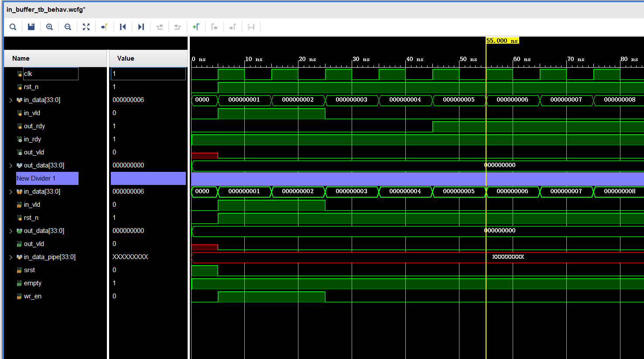Click the clk value field showing 1

pyautogui.click(x=148, y=74)
